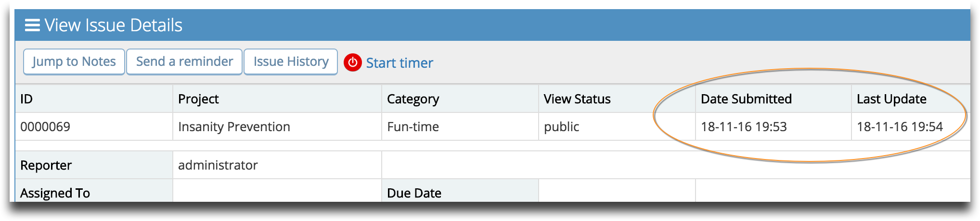Click the Due Date label cell

pos(460,191)
